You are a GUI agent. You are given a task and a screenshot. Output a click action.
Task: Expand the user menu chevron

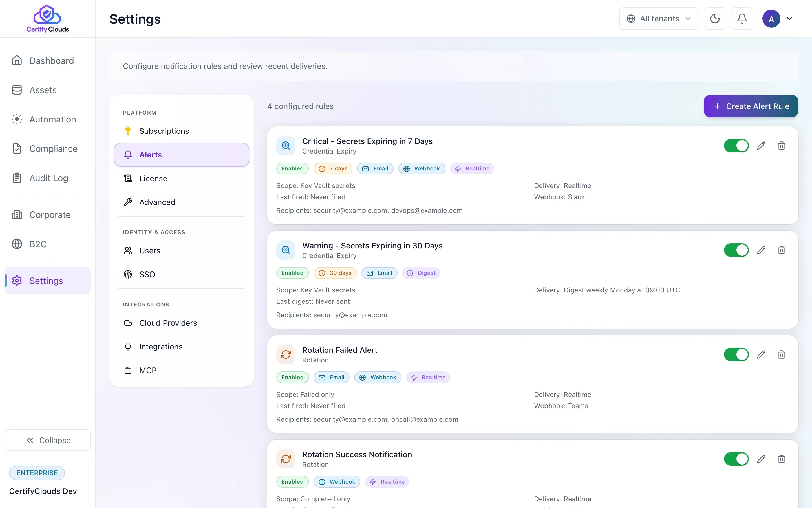(x=789, y=19)
